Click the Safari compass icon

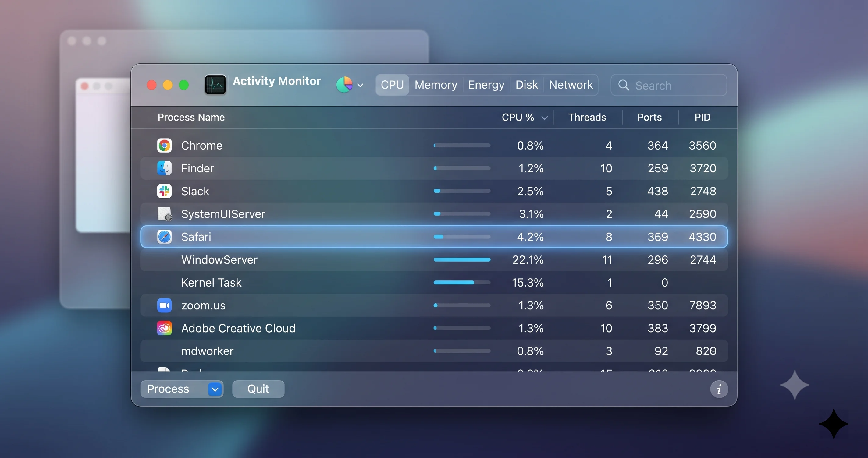pyautogui.click(x=165, y=237)
